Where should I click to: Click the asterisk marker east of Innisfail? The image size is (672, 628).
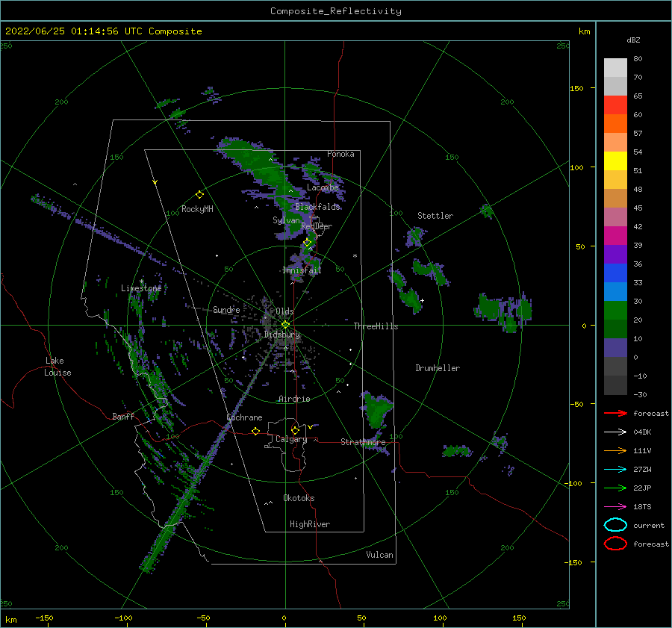pyautogui.click(x=355, y=256)
